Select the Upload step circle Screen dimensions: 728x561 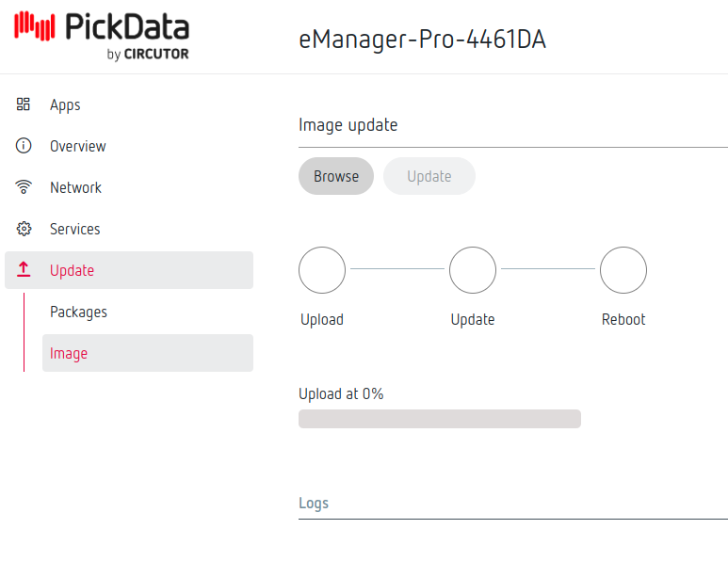click(x=322, y=270)
